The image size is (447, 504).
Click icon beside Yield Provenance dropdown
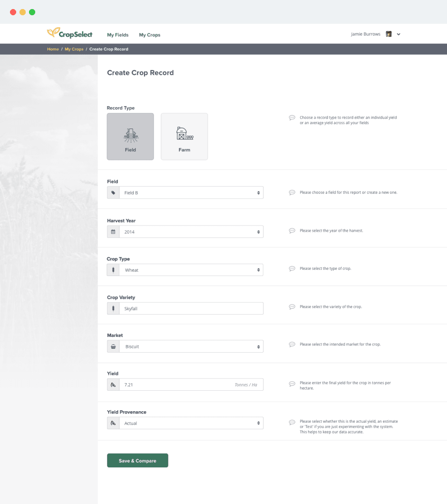pos(113,423)
